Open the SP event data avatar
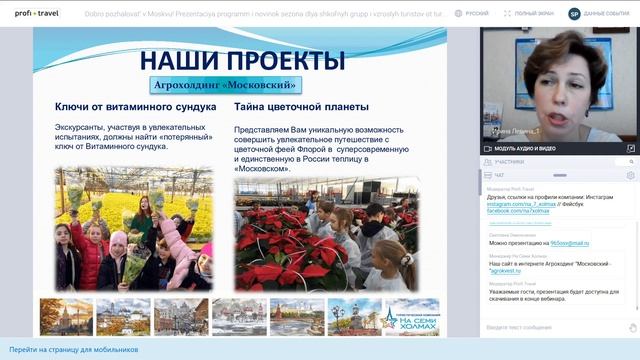This screenshot has width=640, height=360. [574, 14]
